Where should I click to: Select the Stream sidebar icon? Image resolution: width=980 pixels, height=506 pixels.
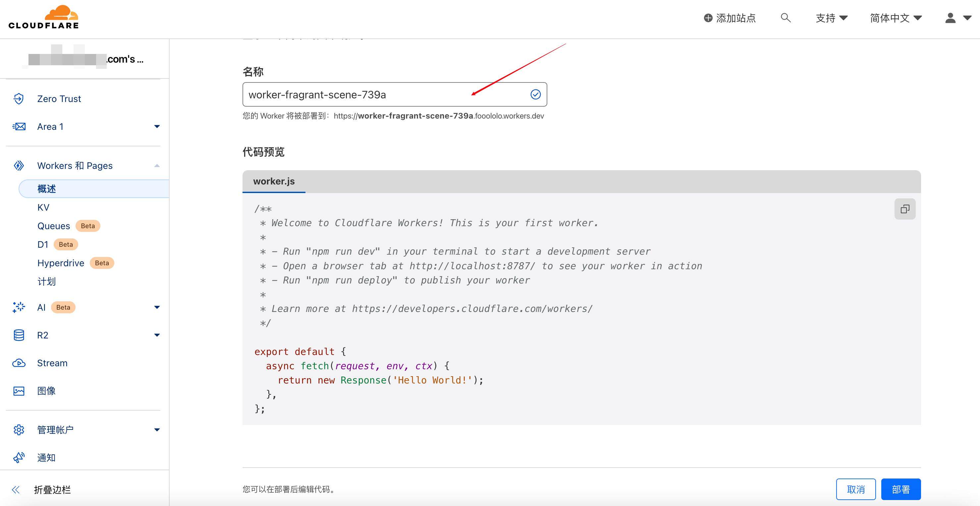[19, 363]
